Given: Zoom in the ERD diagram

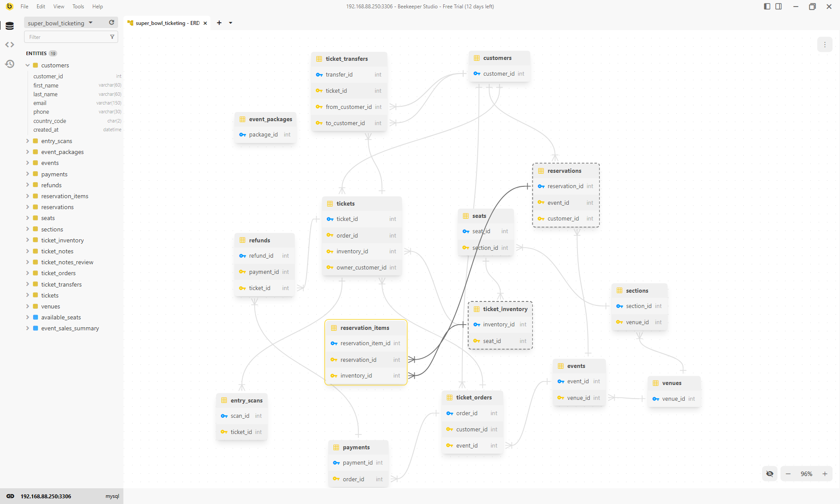Looking at the screenshot, I should 825,474.
